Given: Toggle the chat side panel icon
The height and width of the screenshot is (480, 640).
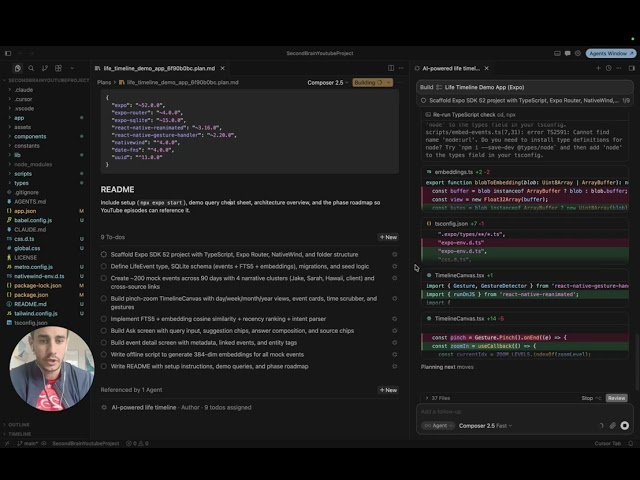Looking at the screenshot, I should pos(632,68).
